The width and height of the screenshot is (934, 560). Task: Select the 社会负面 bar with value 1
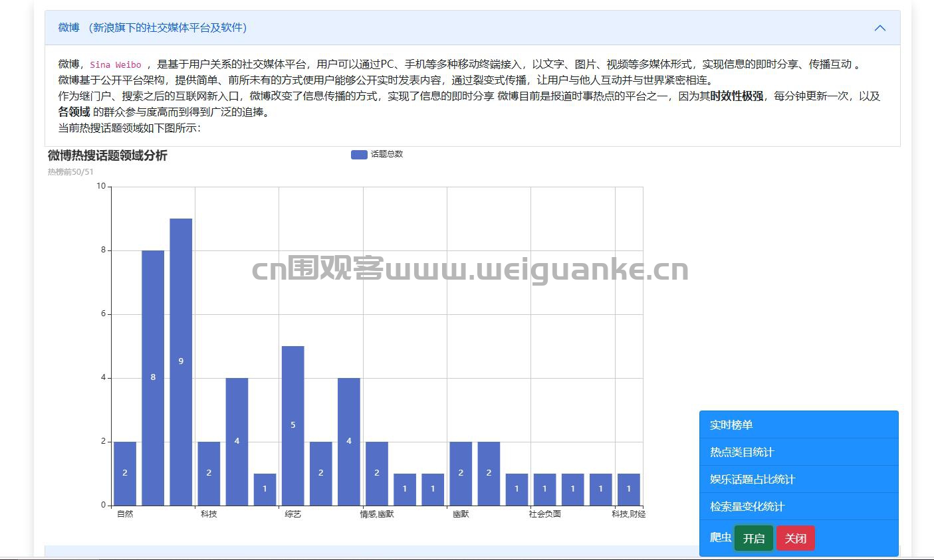pyautogui.click(x=544, y=490)
